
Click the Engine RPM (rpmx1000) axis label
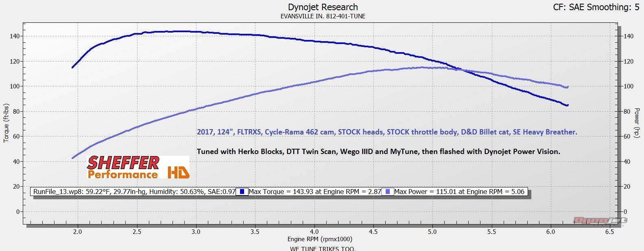(320, 239)
